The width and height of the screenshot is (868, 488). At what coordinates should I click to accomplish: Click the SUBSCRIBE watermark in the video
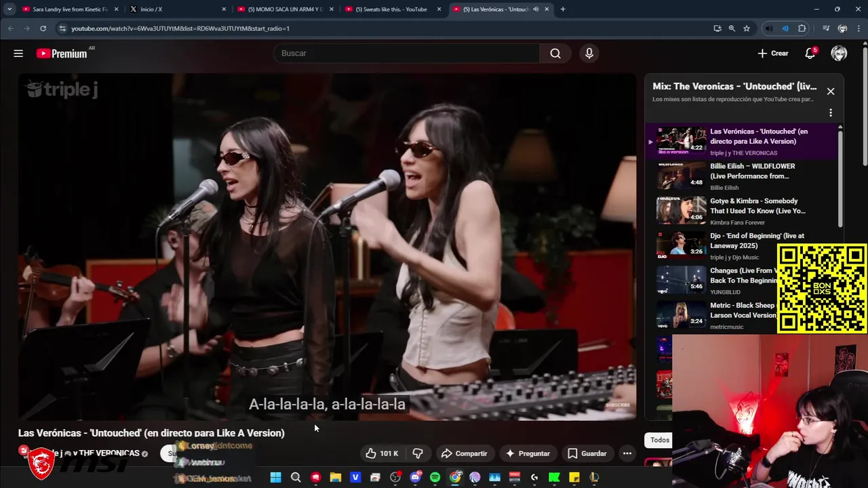click(618, 405)
